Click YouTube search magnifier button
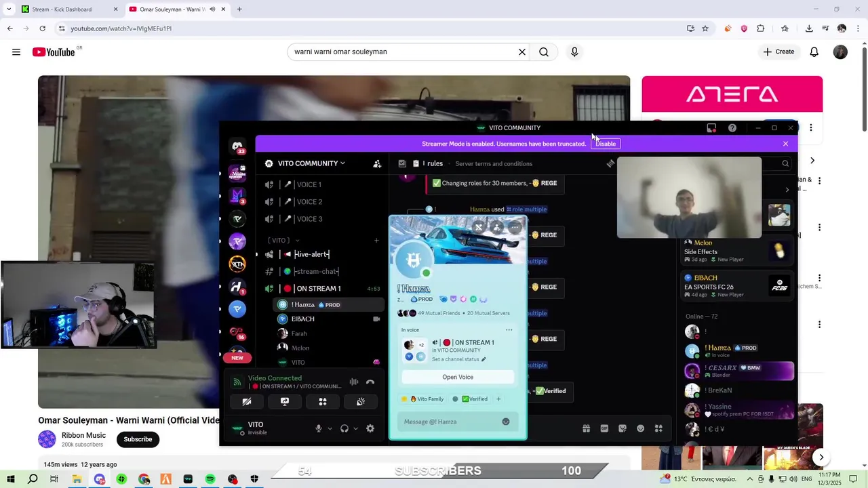Viewport: 868px width, 488px height. [544, 52]
